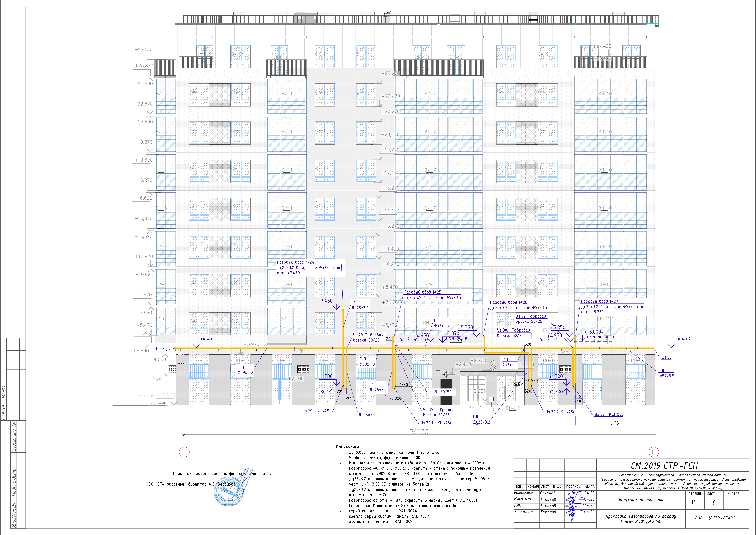This screenshot has height=535, width=756.
Task: Click the 'Газовый ввод №24' callout label
Action: tap(295, 262)
